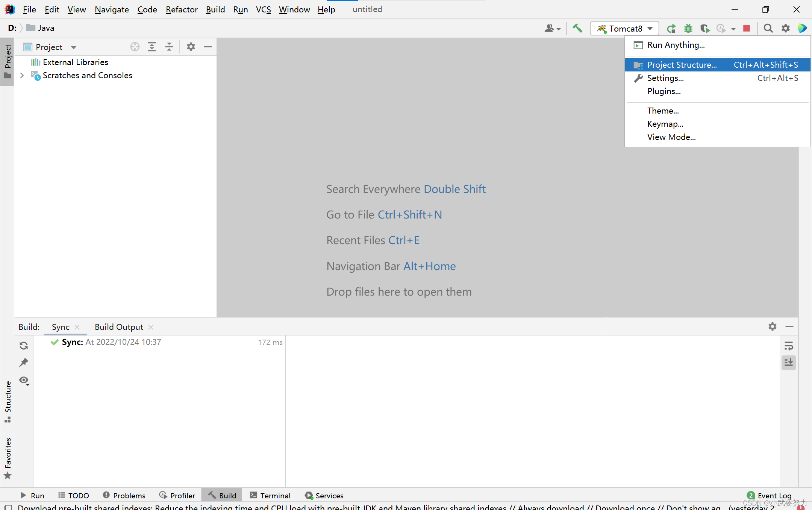Click the Collapse All icon in Project panel

point(169,47)
